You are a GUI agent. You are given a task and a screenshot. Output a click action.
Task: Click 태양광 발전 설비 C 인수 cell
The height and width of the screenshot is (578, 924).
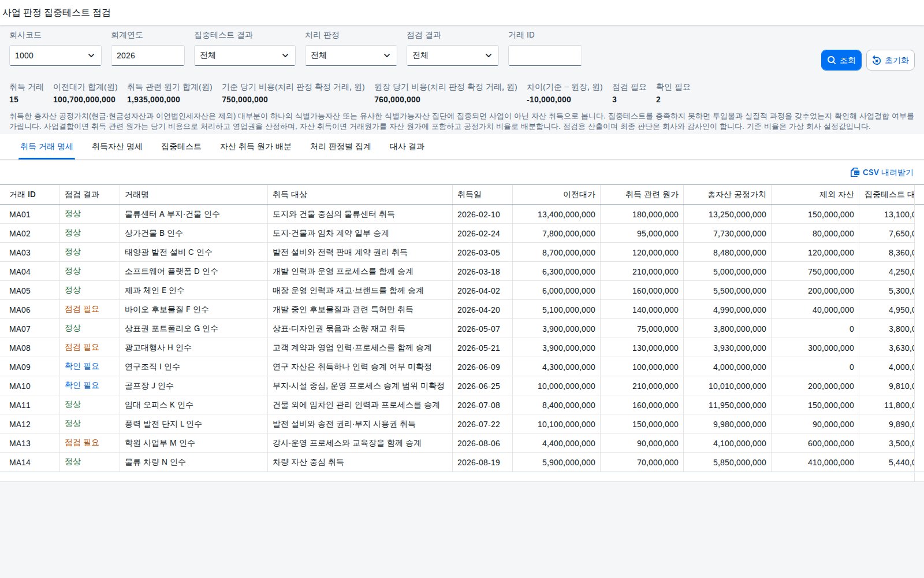pos(194,252)
